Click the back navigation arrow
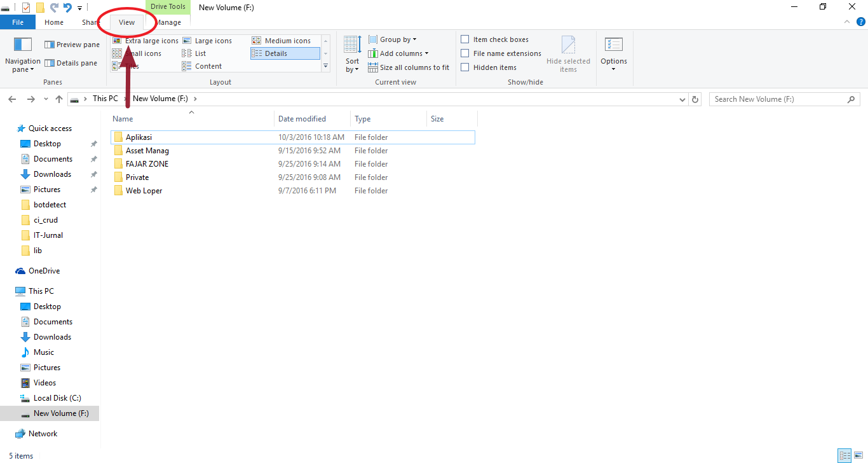Viewport: 868px width, 463px height. (11, 99)
